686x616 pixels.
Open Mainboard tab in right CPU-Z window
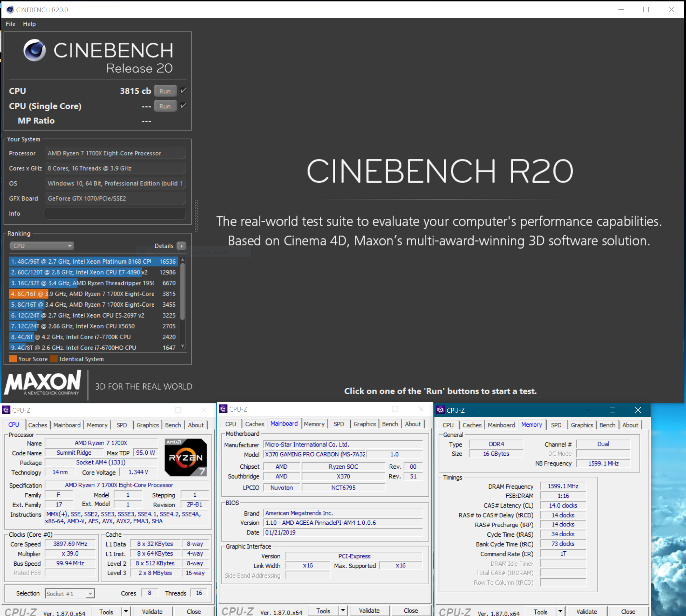501,425
